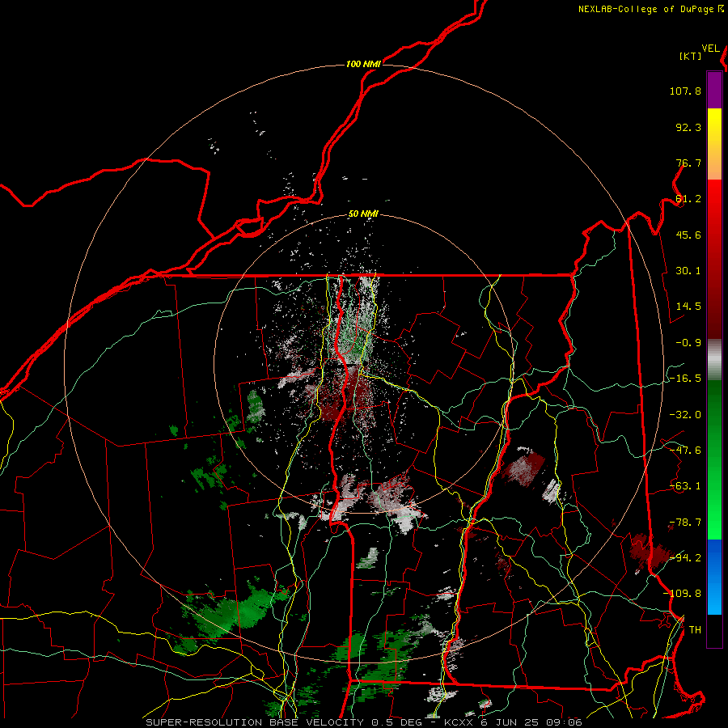Click the 107.8 value on velocity scale
The width and height of the screenshot is (728, 728).
(x=685, y=91)
